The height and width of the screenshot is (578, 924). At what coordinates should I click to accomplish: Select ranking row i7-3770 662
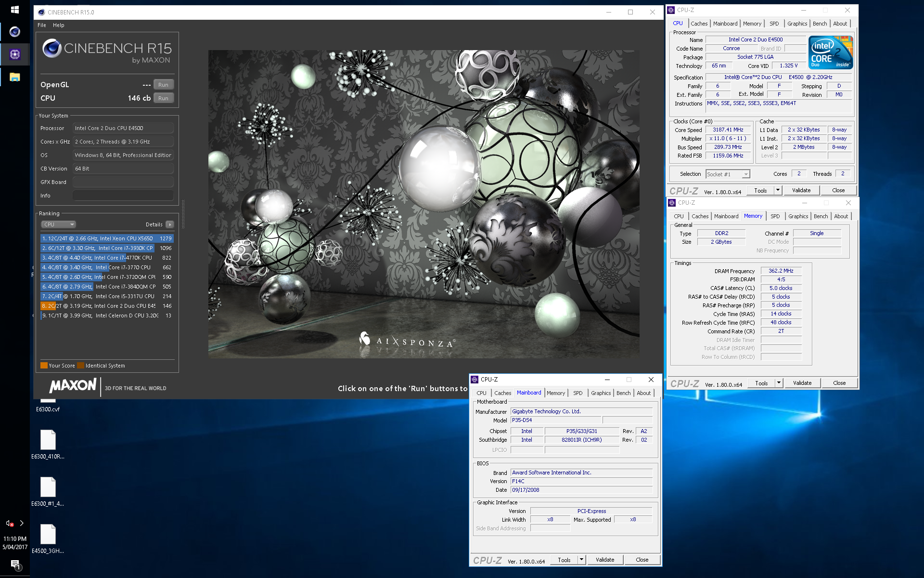click(107, 267)
